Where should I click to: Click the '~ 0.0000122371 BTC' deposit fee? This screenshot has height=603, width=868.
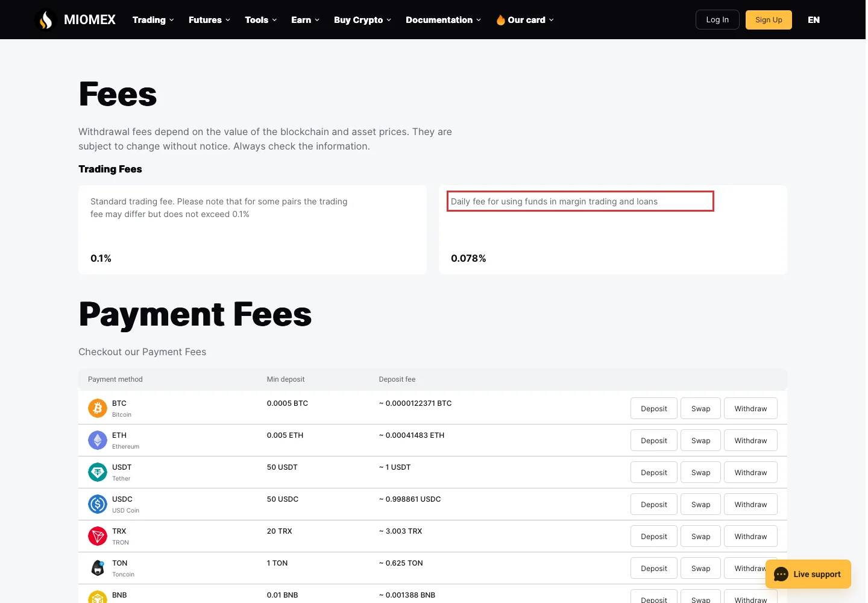pyautogui.click(x=415, y=403)
